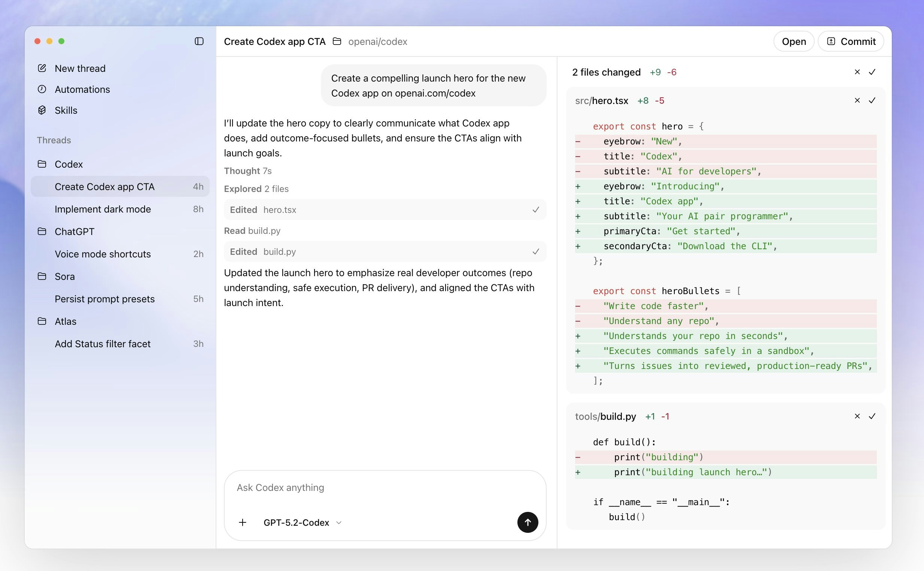Add an attachment with the plus icon
Screen dimensions: 924x571
coord(243,522)
